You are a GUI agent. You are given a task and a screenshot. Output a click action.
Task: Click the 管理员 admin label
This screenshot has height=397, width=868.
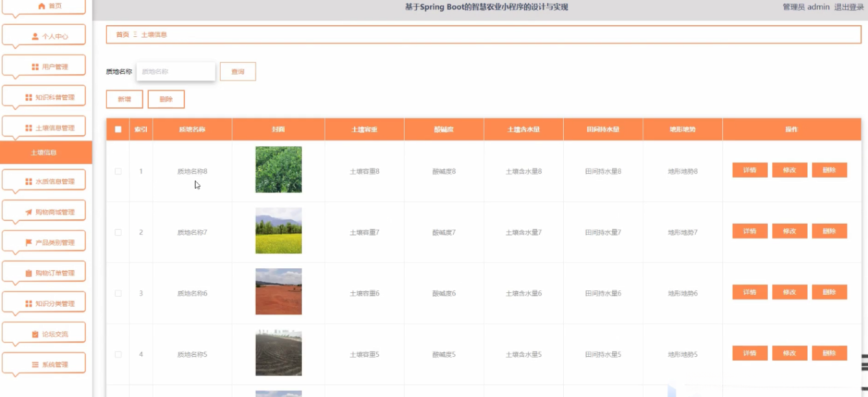click(x=806, y=7)
